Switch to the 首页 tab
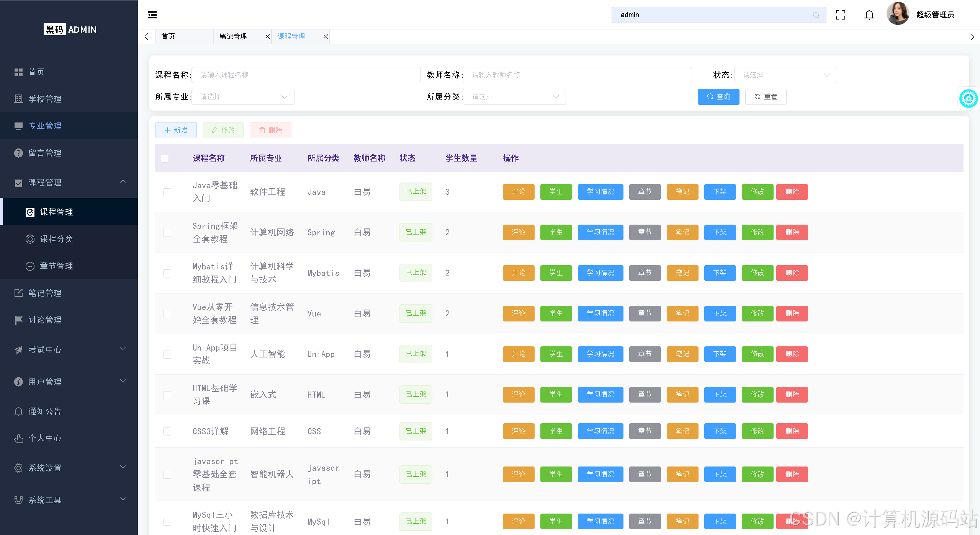The width and height of the screenshot is (980, 535). pos(169,37)
